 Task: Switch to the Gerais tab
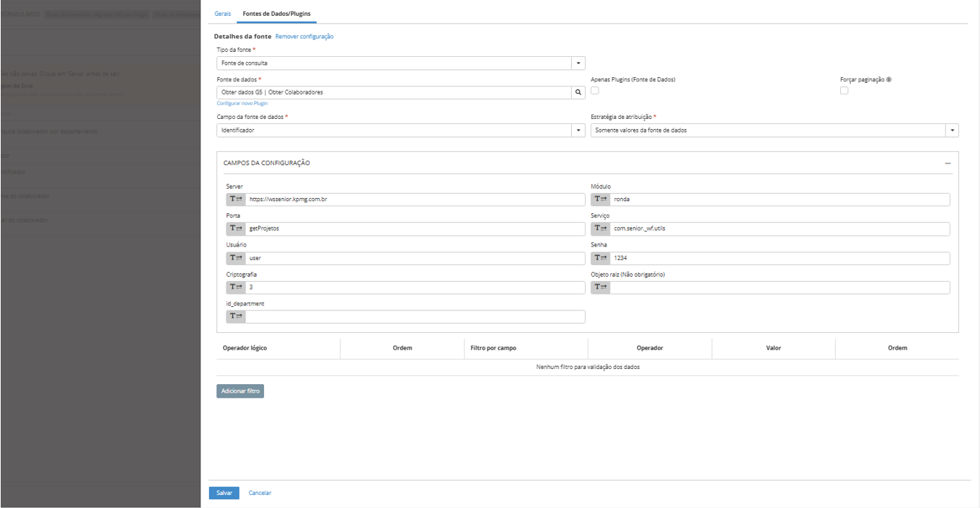[x=223, y=14]
